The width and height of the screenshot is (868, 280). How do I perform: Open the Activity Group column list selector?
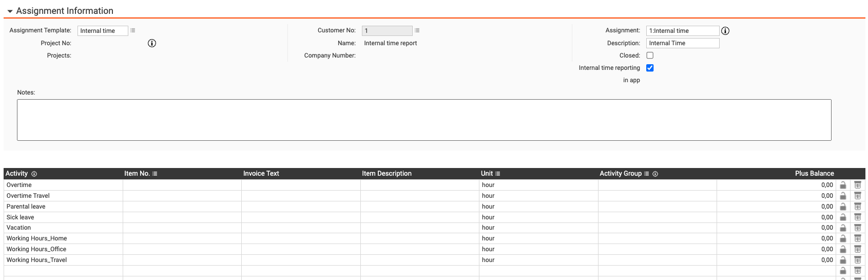click(x=647, y=174)
